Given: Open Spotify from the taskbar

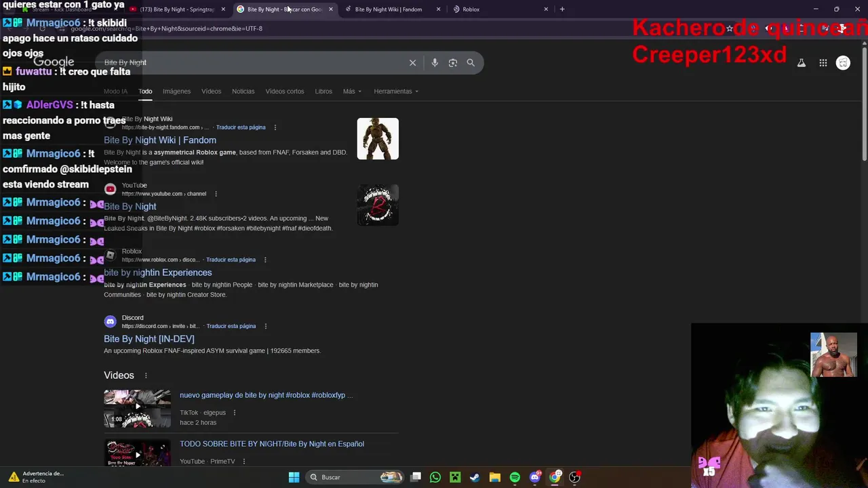Looking at the screenshot, I should 515,477.
